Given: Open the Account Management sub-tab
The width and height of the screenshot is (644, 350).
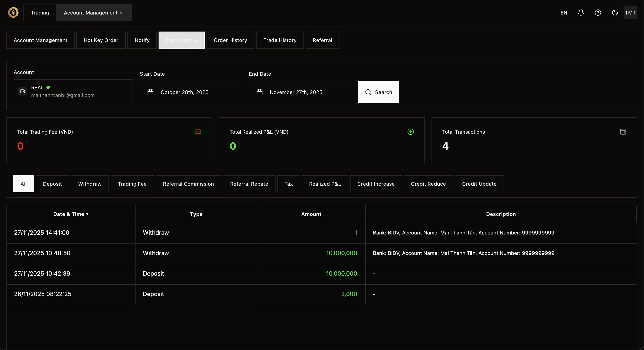Looking at the screenshot, I should (40, 40).
